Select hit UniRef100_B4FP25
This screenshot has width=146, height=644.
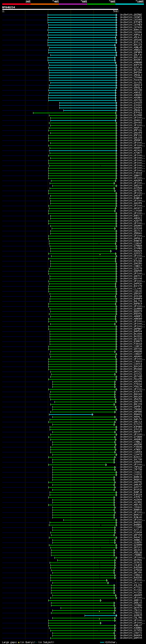[x=131, y=65]
